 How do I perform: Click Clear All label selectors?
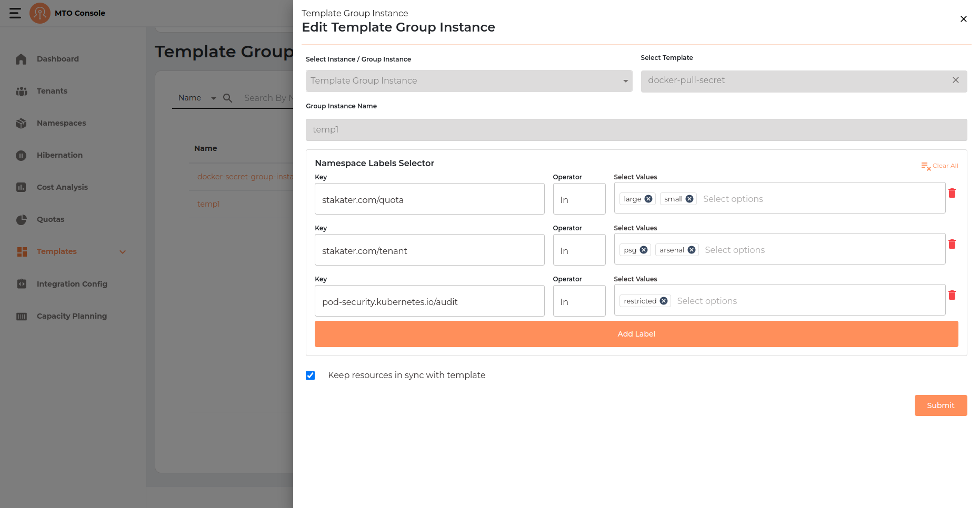click(939, 166)
